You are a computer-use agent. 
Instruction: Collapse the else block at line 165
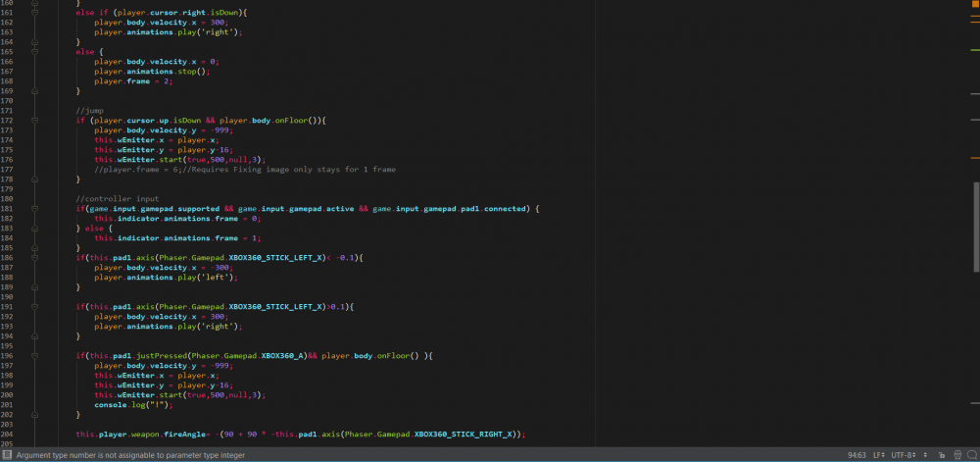[34, 51]
